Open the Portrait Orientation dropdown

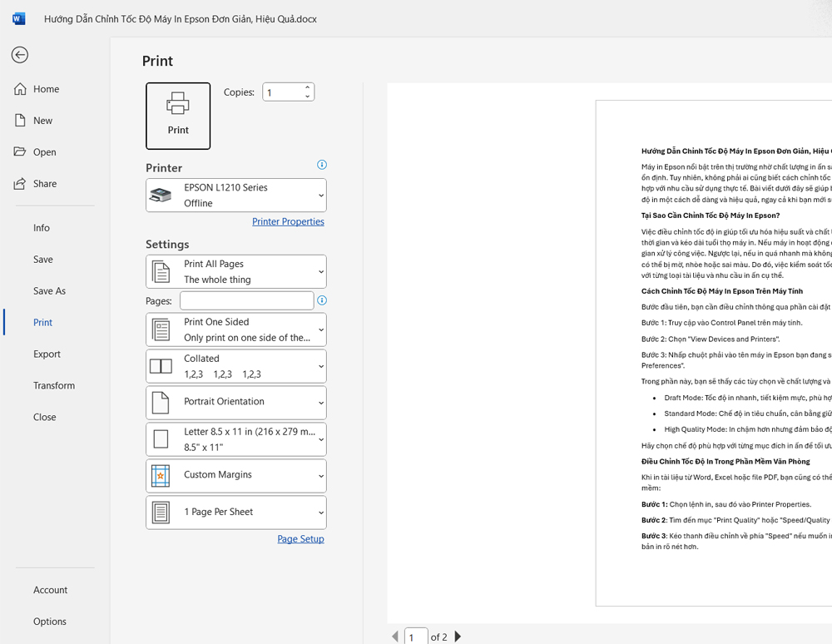pos(236,403)
